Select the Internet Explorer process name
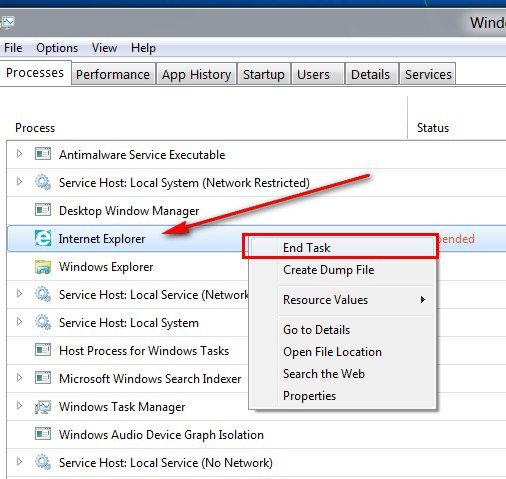506x479 pixels. click(102, 239)
